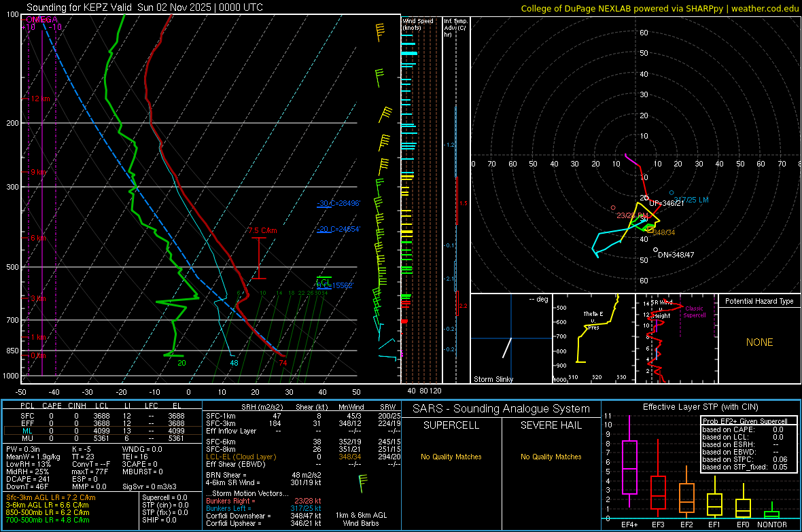Viewport: 802px width, 532px height.
Task: Click the 'DN=348/47' hodograph label
Action: point(676,255)
